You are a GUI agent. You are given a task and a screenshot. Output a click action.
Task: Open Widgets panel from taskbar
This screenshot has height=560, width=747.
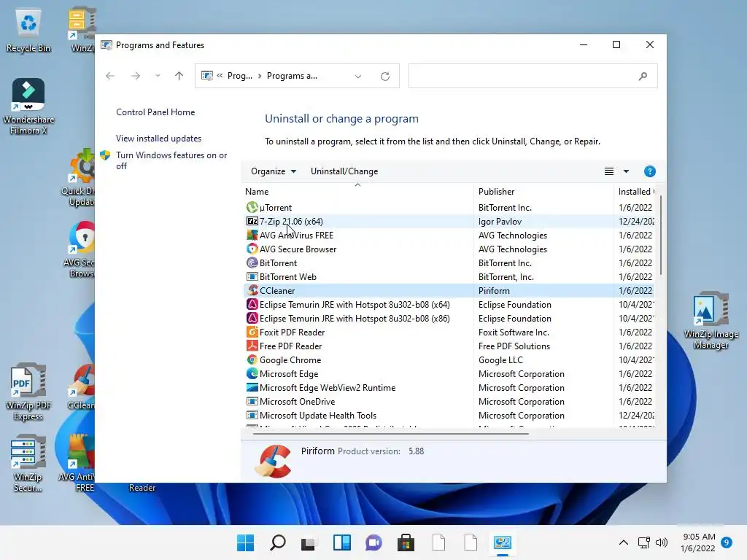(x=342, y=542)
